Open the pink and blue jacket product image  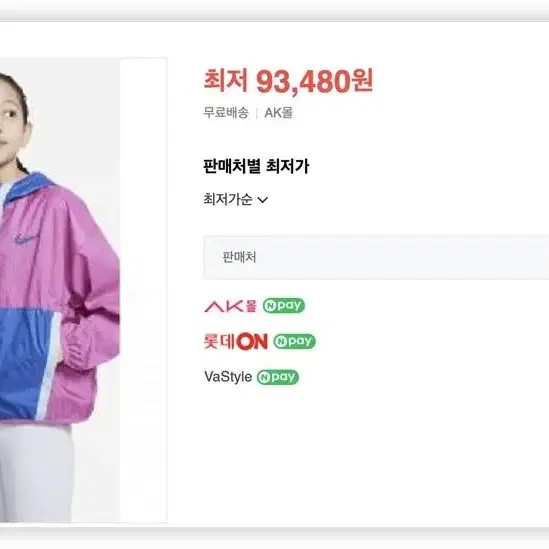pos(60,291)
